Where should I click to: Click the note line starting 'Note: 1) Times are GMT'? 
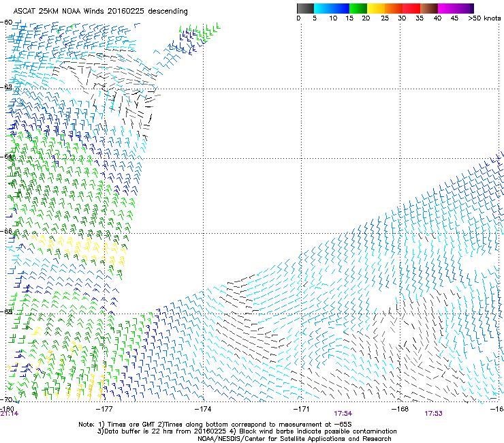[x=215, y=425]
